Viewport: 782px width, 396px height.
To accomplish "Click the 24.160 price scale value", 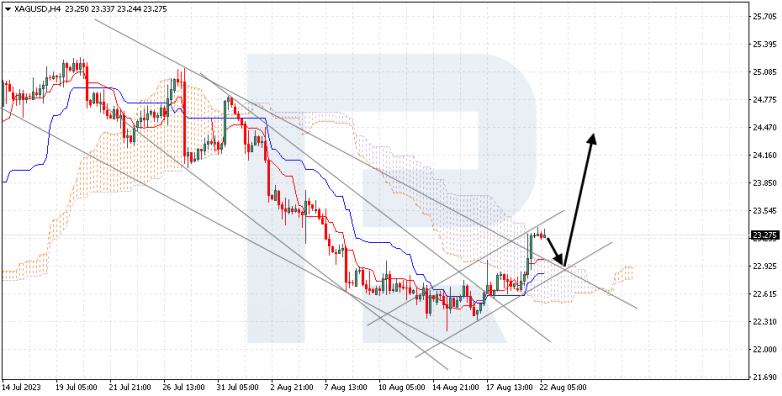I will 764,156.
